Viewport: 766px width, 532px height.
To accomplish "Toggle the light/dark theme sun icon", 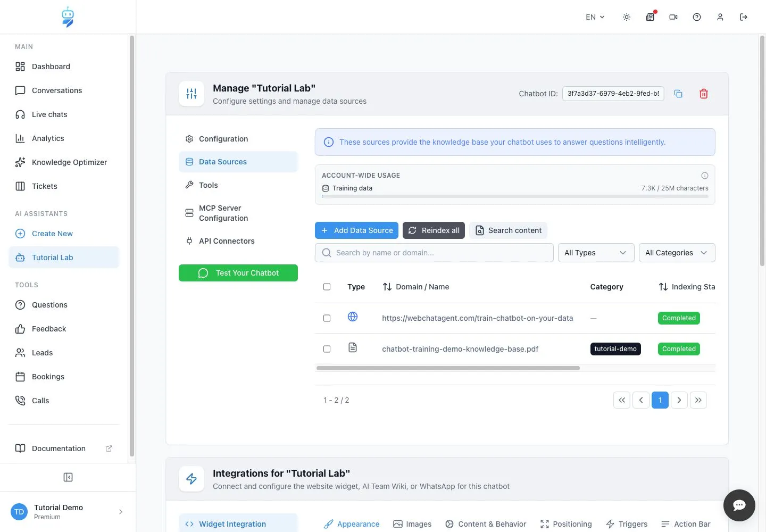I will (627, 17).
